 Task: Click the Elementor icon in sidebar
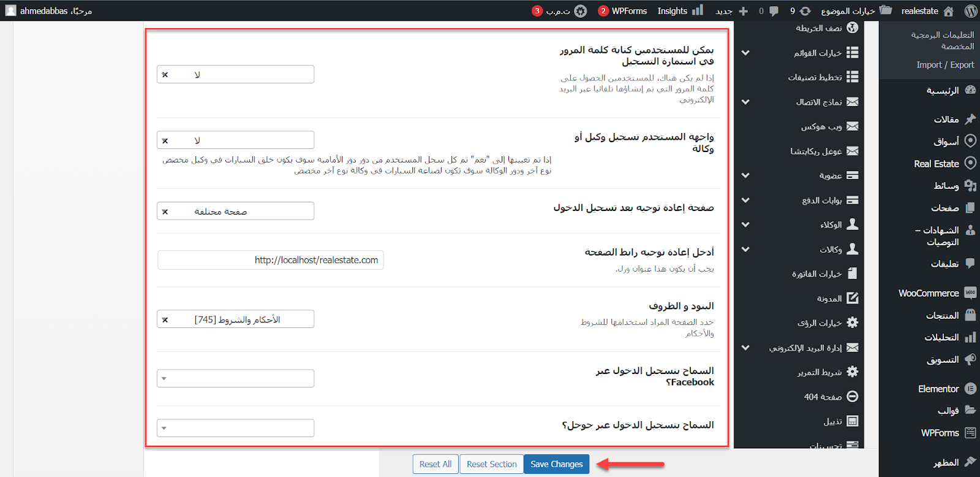click(970, 389)
